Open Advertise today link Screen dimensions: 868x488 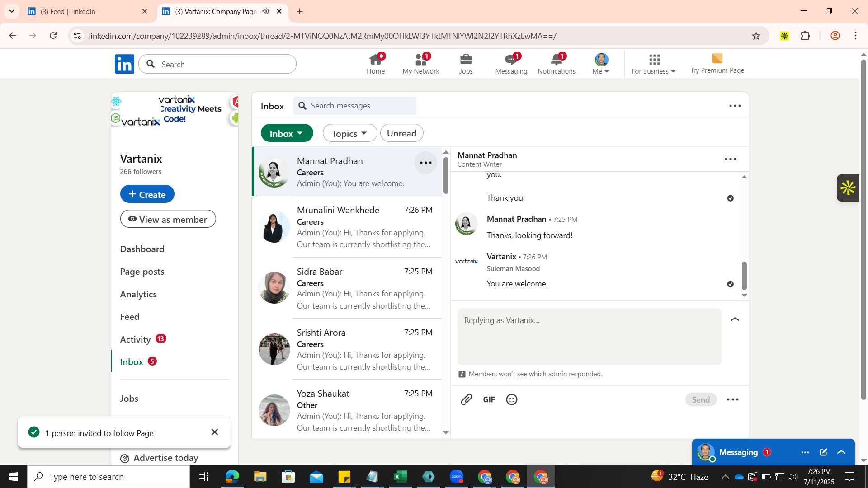159,458
